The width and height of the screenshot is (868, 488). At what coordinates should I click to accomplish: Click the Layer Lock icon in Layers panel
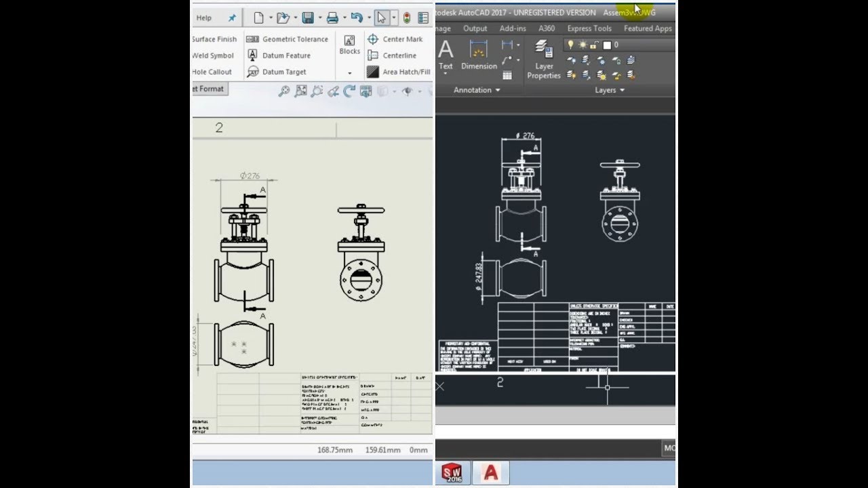(616, 60)
